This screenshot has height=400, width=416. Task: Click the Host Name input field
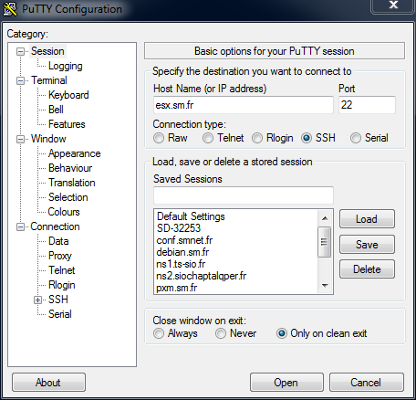243,105
